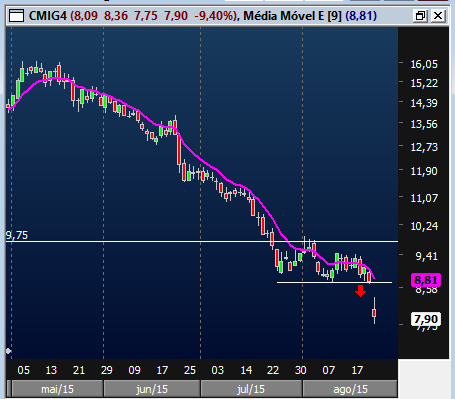
Task: Click the 11,07 price axis label
Action: (x=424, y=198)
